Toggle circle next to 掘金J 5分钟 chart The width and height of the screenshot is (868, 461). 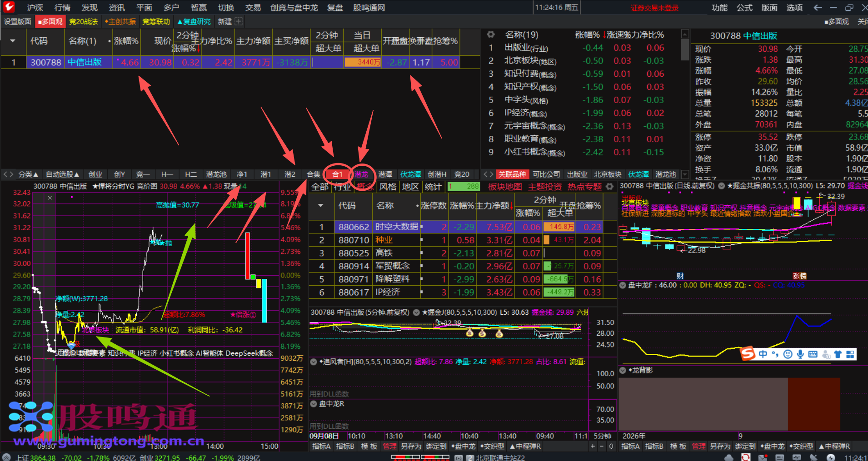point(416,312)
